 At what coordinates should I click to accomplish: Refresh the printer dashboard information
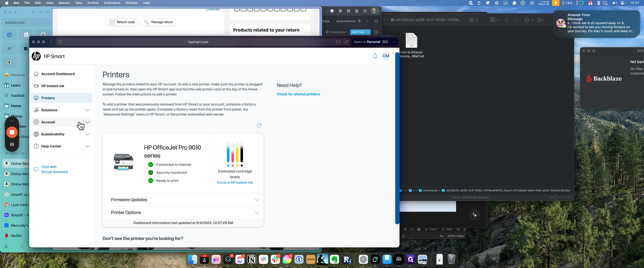tap(259, 125)
